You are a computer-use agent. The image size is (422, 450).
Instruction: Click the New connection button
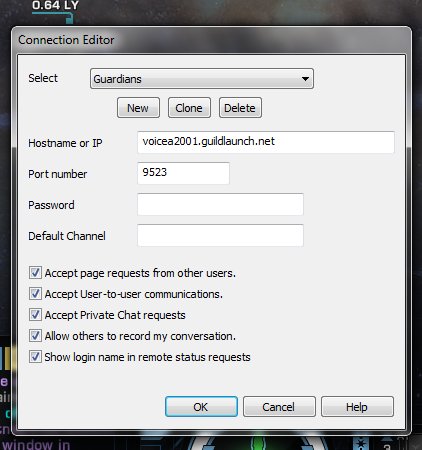click(138, 108)
